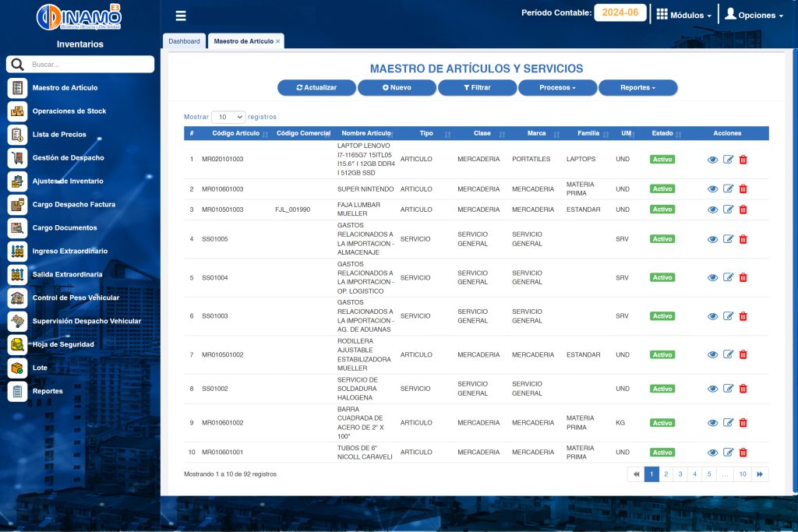Click the Nuevo button
This screenshot has height=532, width=798.
coord(397,88)
